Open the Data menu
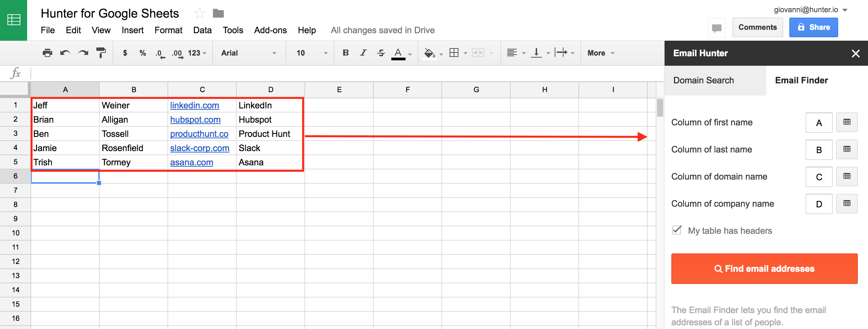This screenshot has height=329, width=868. [202, 30]
